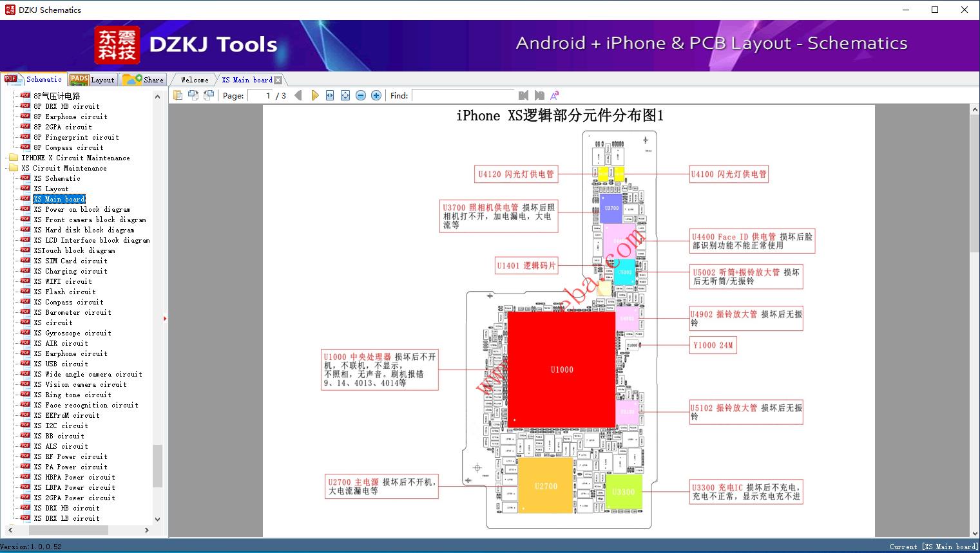Click the find previous match icon

pos(523,95)
